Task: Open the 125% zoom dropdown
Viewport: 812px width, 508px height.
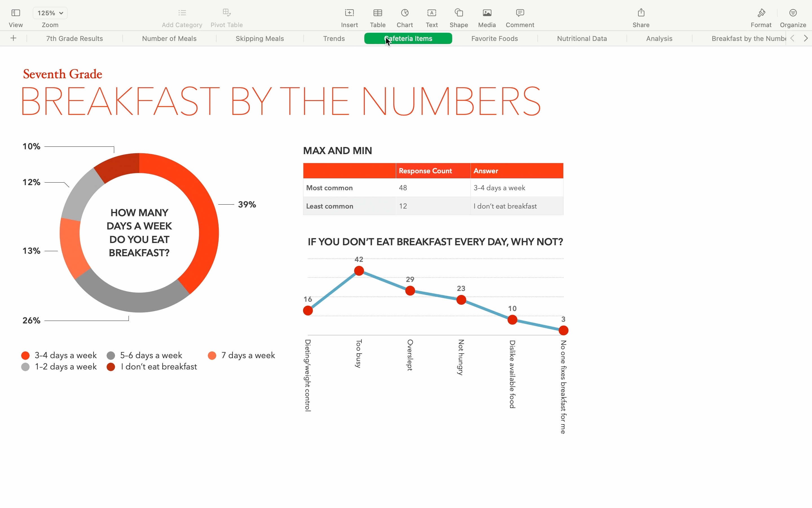Action: pyautogui.click(x=50, y=13)
